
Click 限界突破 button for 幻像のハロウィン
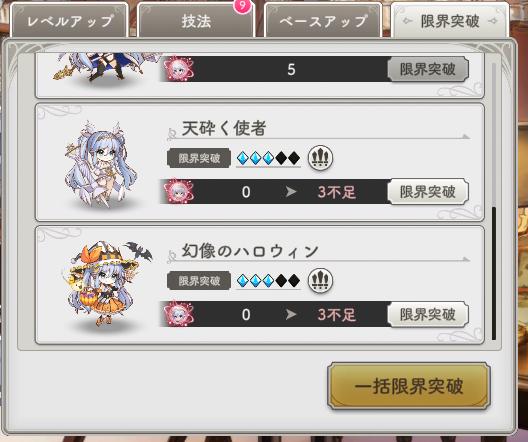point(428,314)
